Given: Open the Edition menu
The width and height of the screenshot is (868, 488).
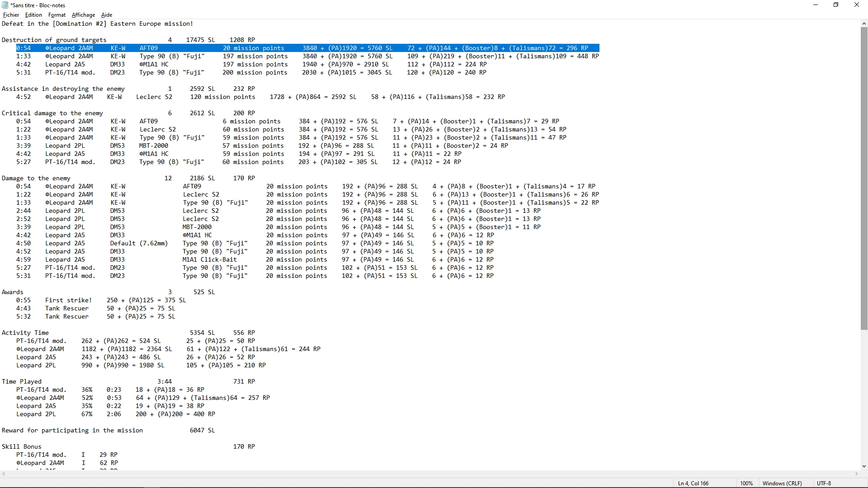Looking at the screenshot, I should point(33,15).
